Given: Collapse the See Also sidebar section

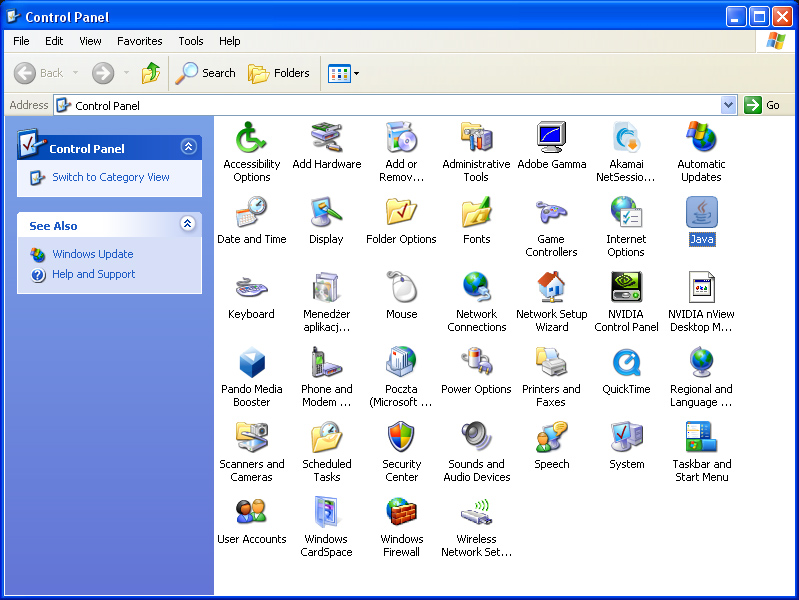Looking at the screenshot, I should tap(188, 223).
